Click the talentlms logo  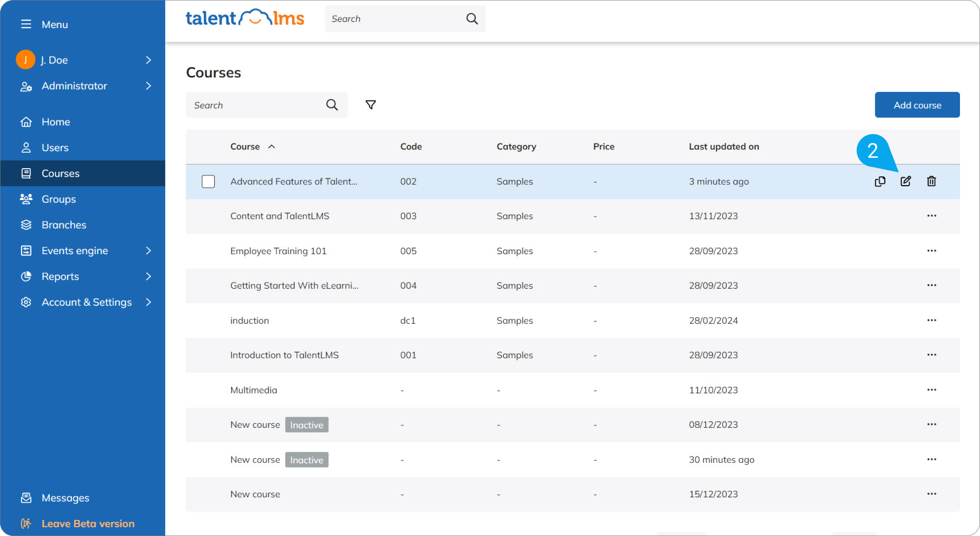pyautogui.click(x=245, y=18)
